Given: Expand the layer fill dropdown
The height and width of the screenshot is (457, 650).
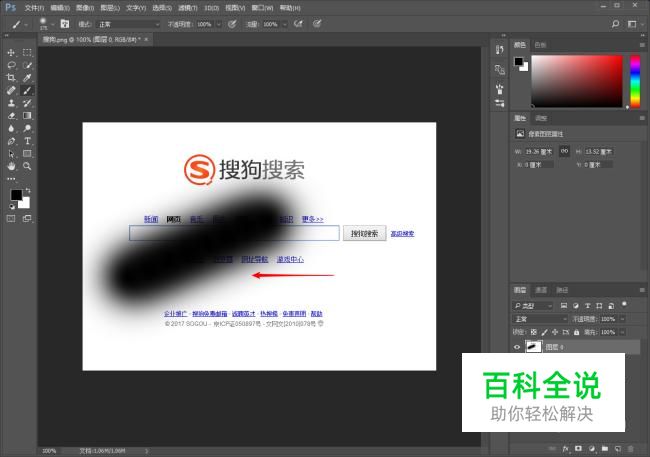Looking at the screenshot, I should 622,332.
